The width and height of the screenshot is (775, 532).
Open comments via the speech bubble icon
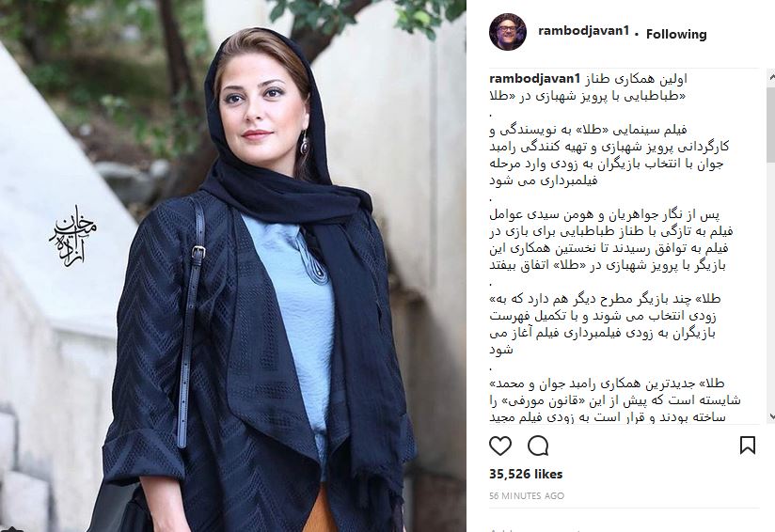point(538,446)
